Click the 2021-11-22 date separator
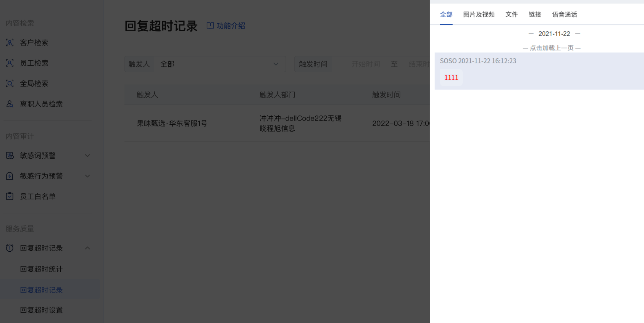Screen dimensions: 644x323 click(554, 34)
